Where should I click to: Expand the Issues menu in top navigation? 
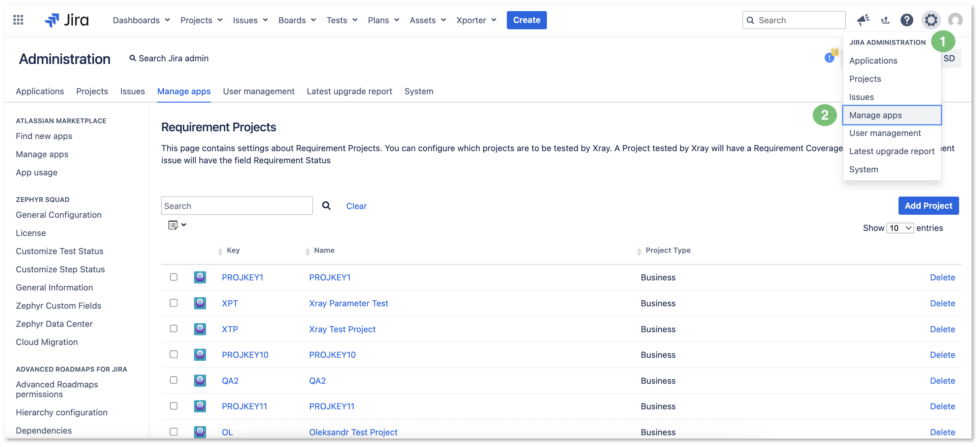pyautogui.click(x=250, y=20)
